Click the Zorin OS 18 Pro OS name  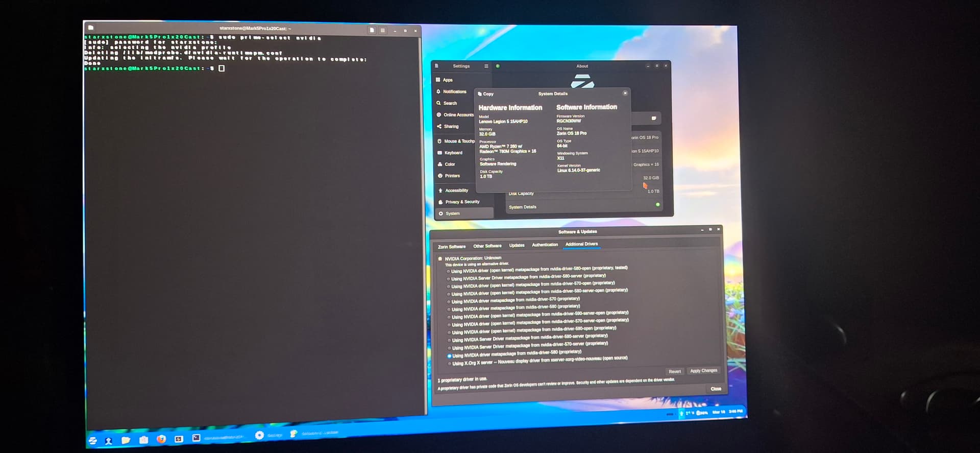571,133
